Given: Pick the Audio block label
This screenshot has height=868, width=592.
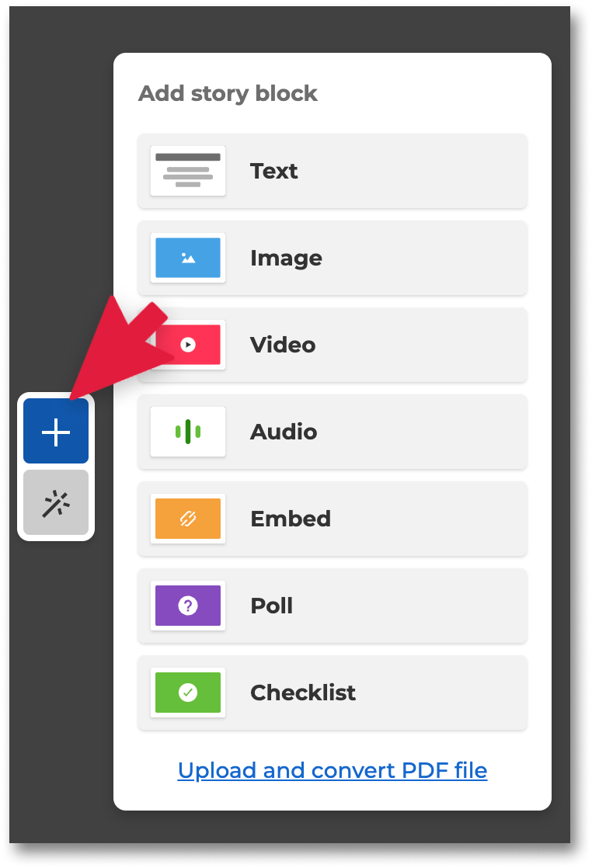Looking at the screenshot, I should pyautogui.click(x=284, y=432).
